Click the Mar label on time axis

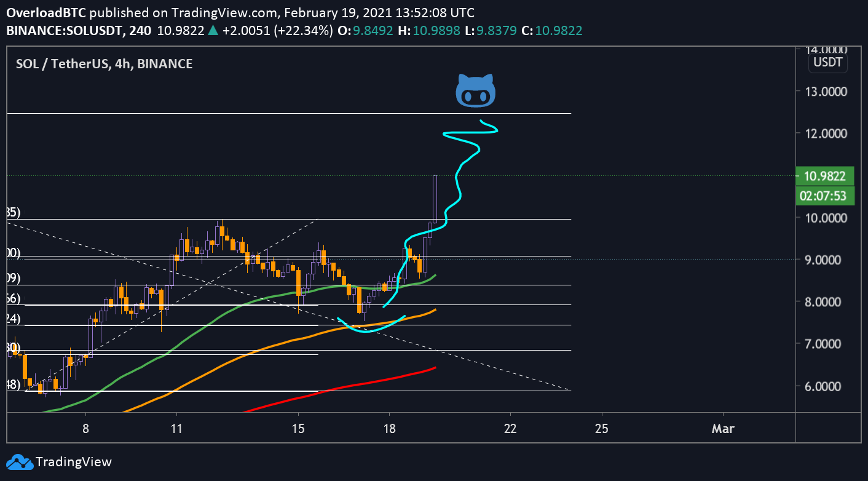click(x=723, y=429)
